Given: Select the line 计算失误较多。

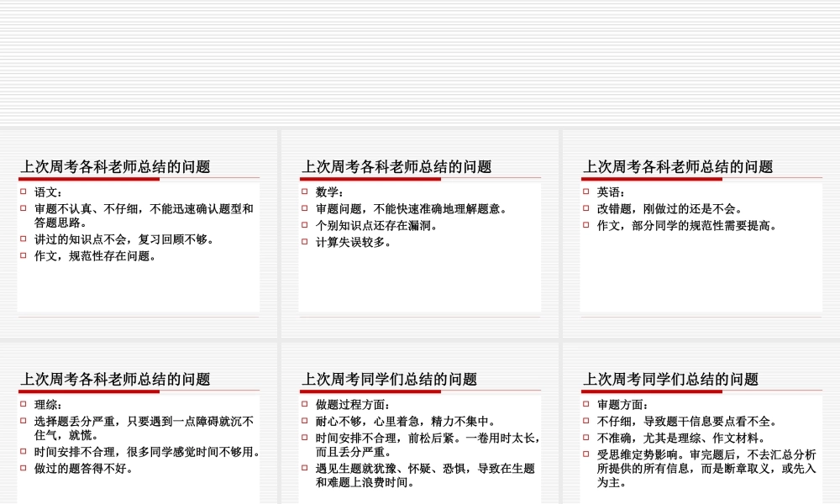Looking at the screenshot, I should pos(354,243).
